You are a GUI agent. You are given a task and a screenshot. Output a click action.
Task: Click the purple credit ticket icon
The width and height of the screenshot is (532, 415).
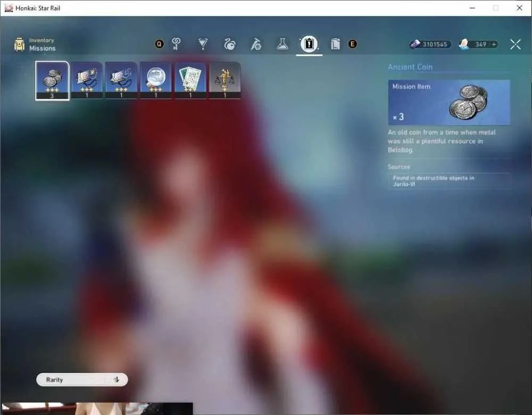tap(415, 44)
